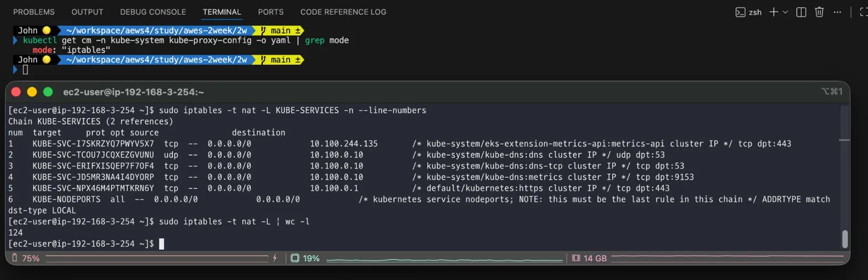Screen dimensions: 868x280
Task: Click the memory icon next to 14 GB
Action: pyautogui.click(x=576, y=258)
